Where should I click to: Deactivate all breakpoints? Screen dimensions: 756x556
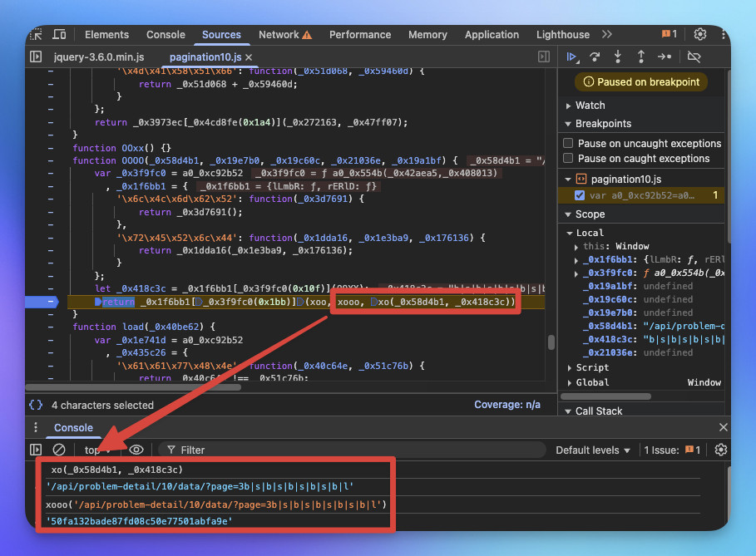pos(694,57)
